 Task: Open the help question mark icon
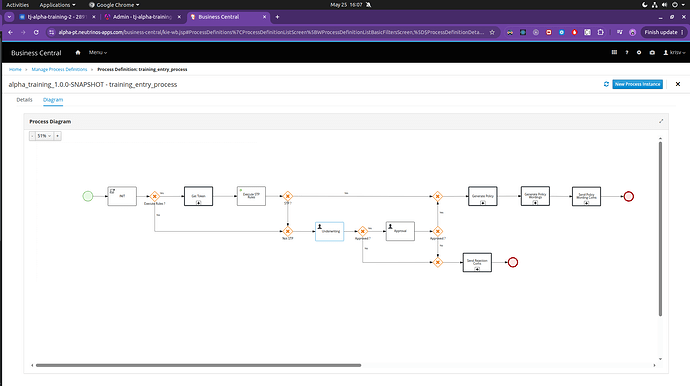point(627,52)
